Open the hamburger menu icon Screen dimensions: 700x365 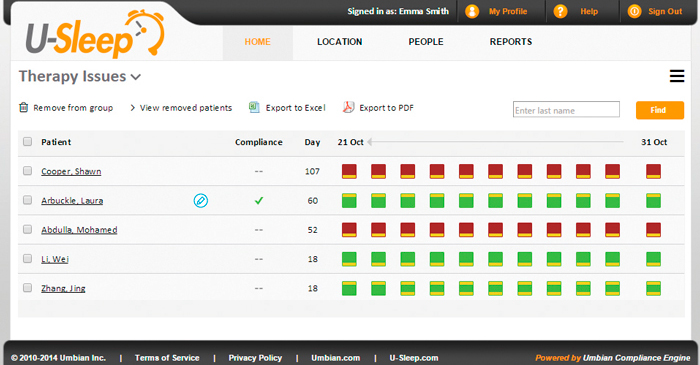pos(677,76)
